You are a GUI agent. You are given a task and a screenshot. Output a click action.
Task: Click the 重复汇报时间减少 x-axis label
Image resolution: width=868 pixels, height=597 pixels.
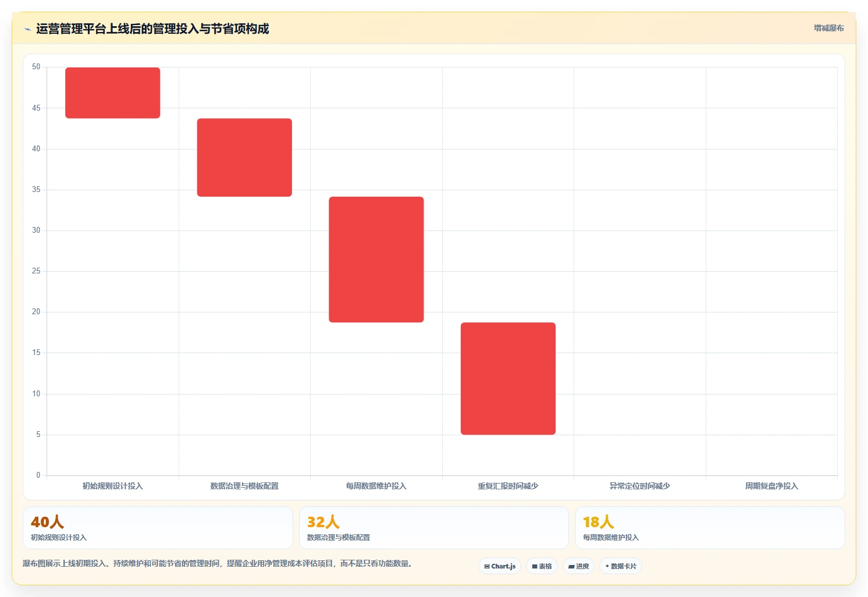point(508,486)
